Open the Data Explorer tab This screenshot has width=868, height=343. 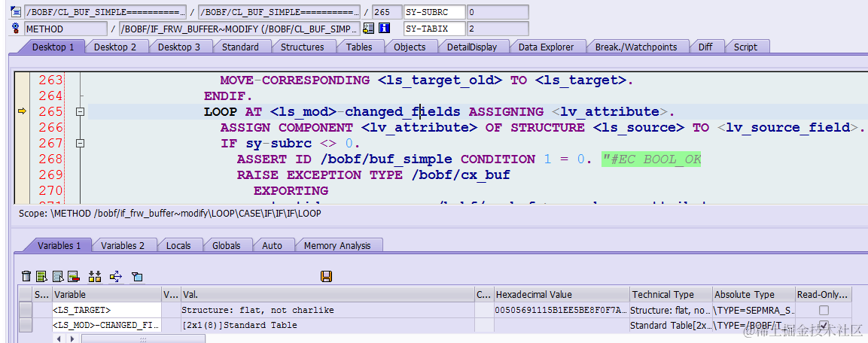click(x=546, y=47)
